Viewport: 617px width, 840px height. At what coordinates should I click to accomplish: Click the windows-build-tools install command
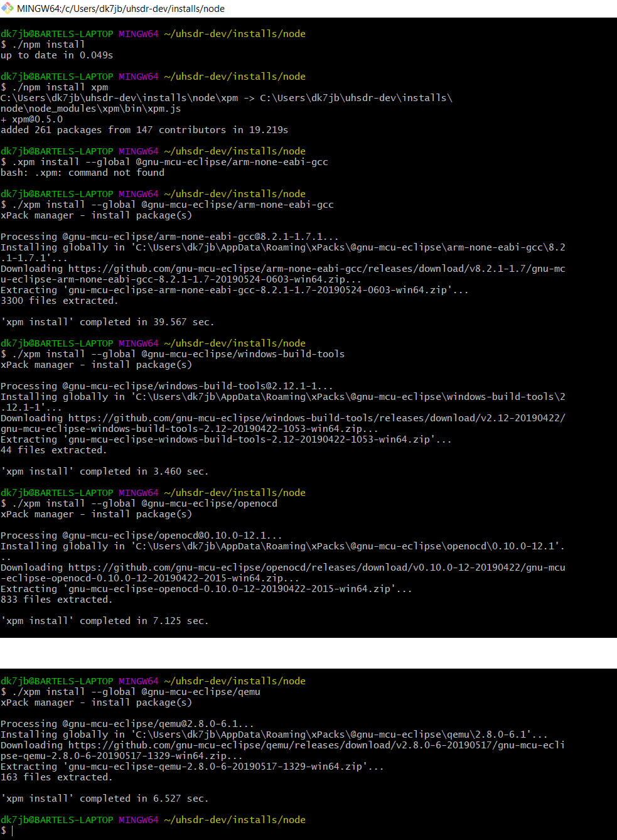click(173, 354)
